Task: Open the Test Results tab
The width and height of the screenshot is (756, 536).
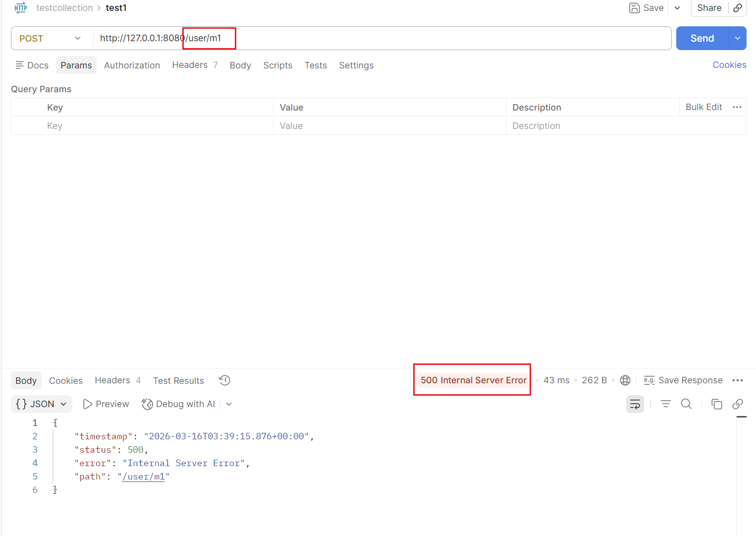Action: 178,381
